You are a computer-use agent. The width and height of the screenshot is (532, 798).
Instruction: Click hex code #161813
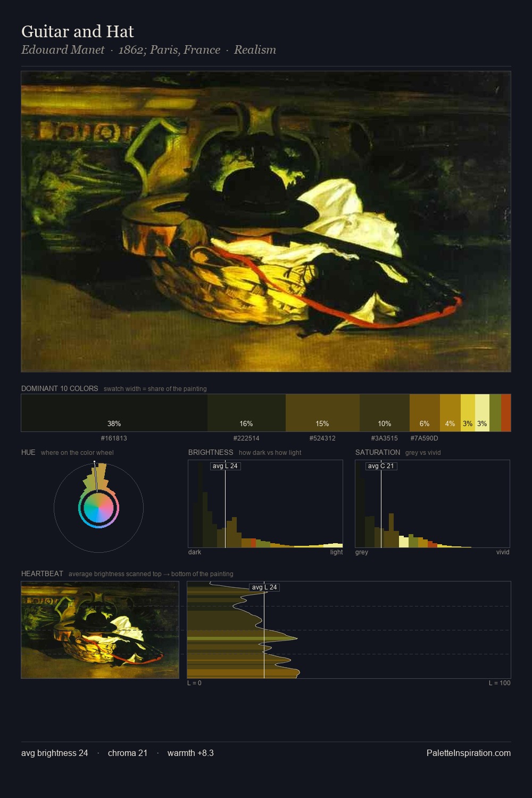click(x=114, y=438)
